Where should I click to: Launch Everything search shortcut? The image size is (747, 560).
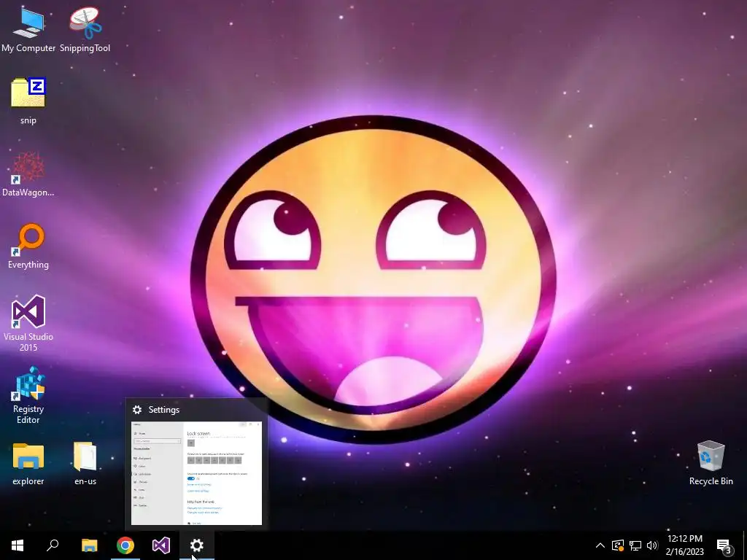click(x=28, y=246)
